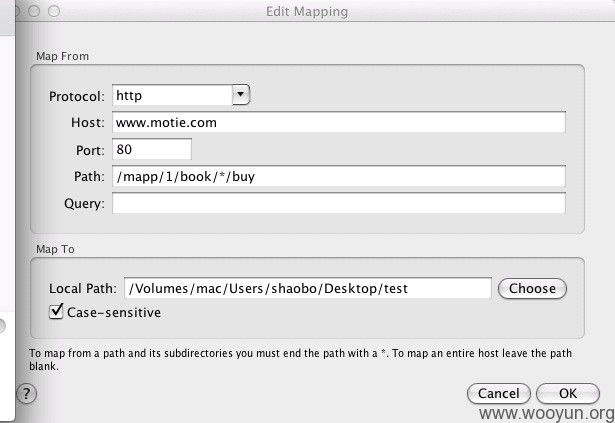This screenshot has width=615, height=423.
Task: Activate the empty Query field
Action: click(x=339, y=203)
